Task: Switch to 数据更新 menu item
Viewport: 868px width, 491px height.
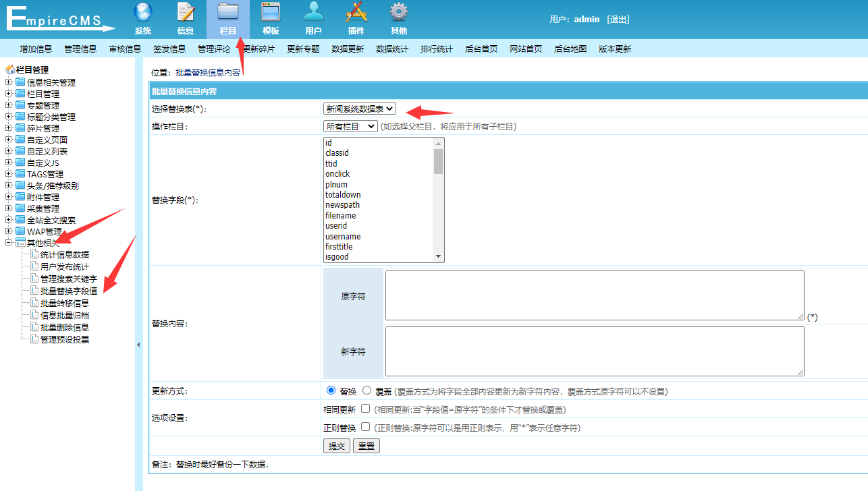Action: point(348,48)
